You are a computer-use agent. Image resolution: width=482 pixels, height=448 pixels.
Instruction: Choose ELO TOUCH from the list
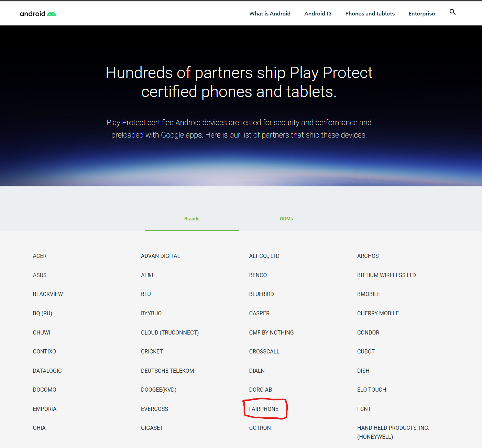point(372,390)
